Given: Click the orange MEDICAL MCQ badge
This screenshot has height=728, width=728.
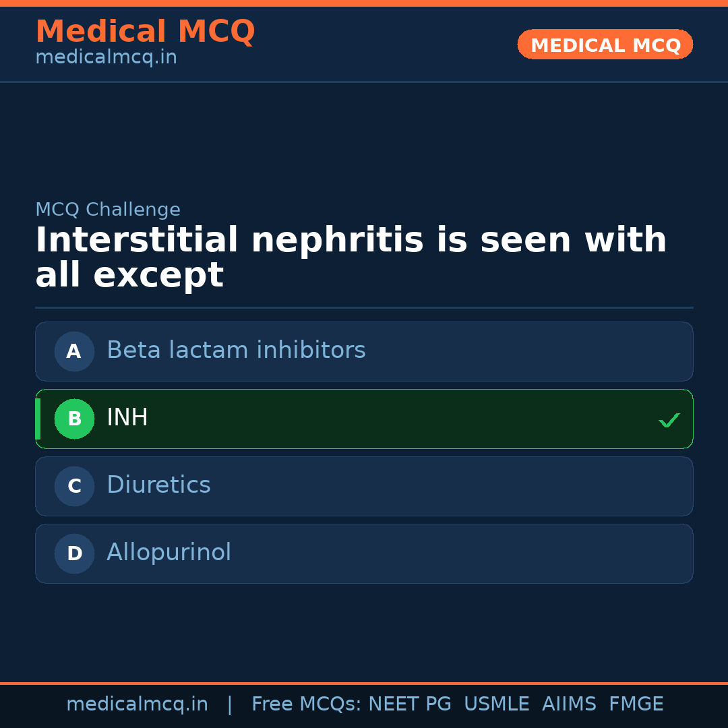Looking at the screenshot, I should (605, 45).
